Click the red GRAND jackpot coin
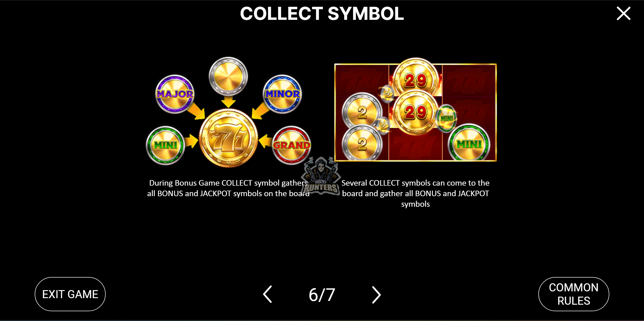The width and height of the screenshot is (644, 321). point(292,145)
